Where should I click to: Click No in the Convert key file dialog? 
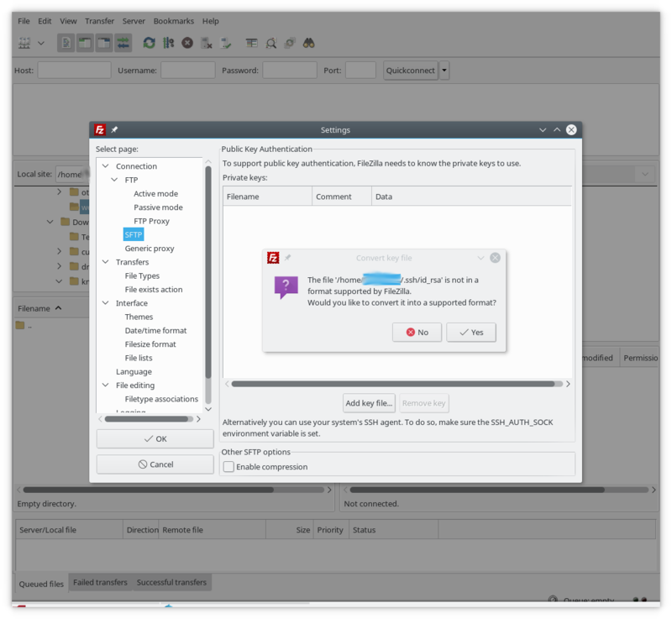coord(417,333)
